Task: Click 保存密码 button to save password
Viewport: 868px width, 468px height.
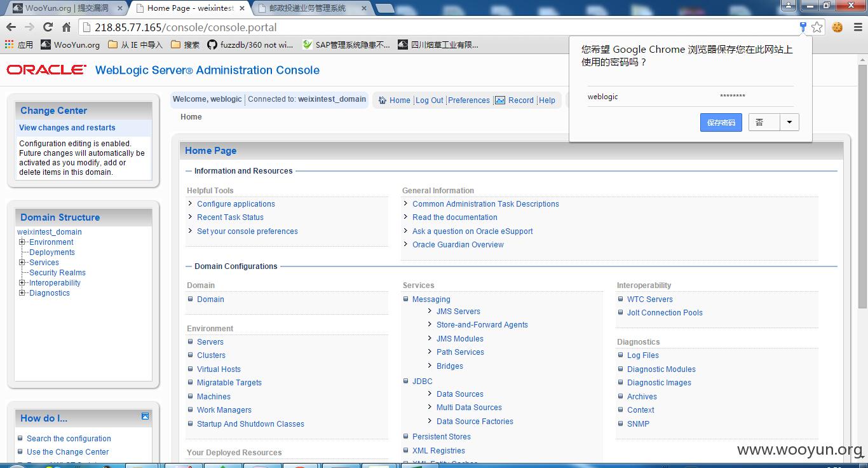Action: click(721, 122)
